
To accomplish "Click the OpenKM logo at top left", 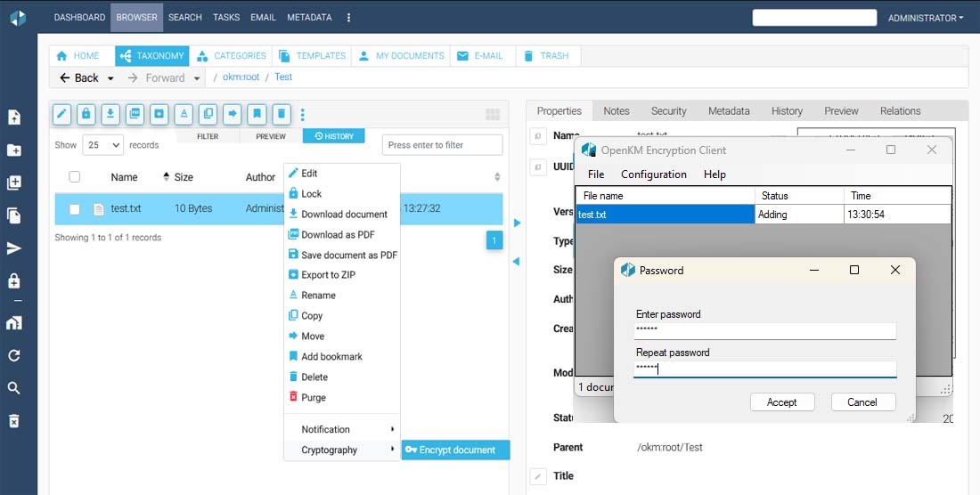I will point(18,18).
